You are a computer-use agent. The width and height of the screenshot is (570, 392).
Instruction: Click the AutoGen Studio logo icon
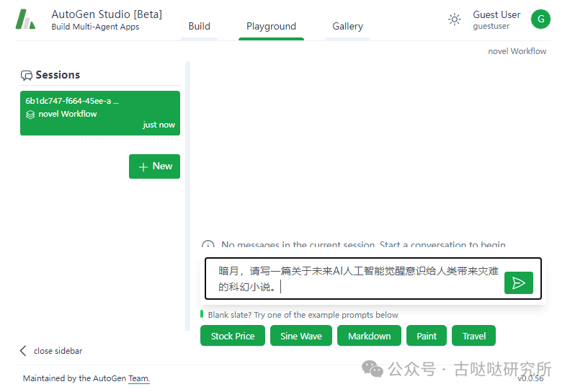pyautogui.click(x=25, y=19)
